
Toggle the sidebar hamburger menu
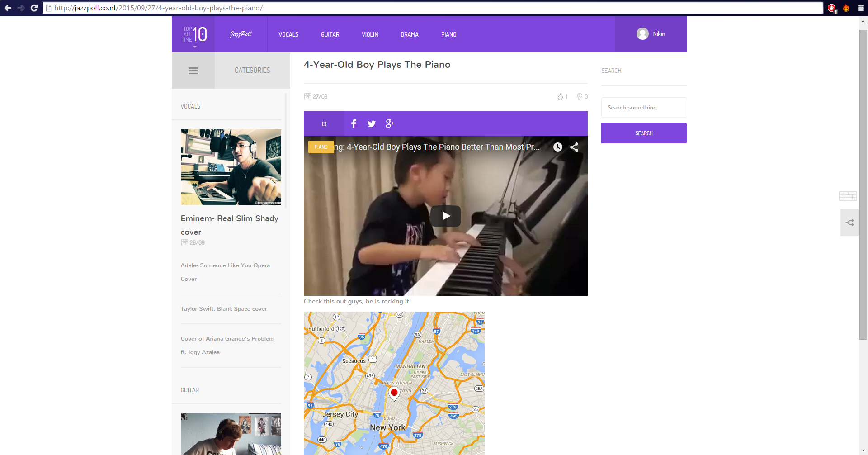tap(193, 71)
